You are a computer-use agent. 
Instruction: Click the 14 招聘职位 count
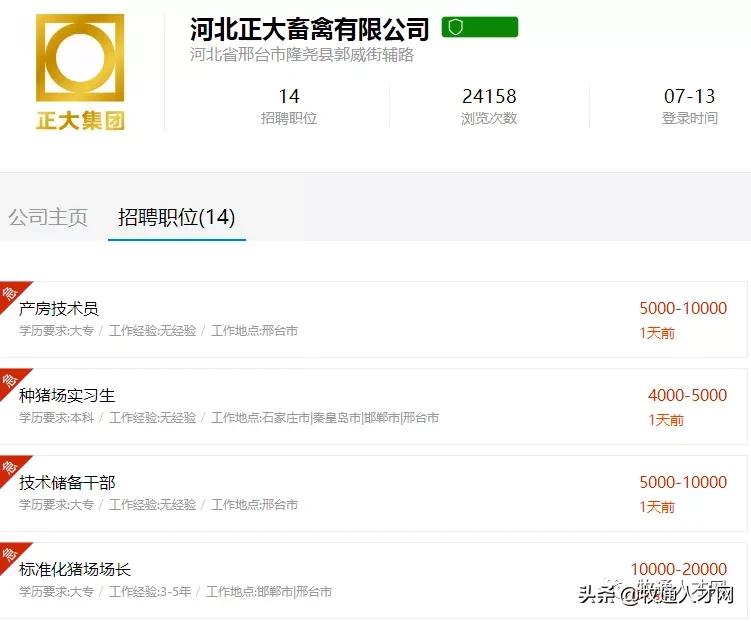(289, 106)
